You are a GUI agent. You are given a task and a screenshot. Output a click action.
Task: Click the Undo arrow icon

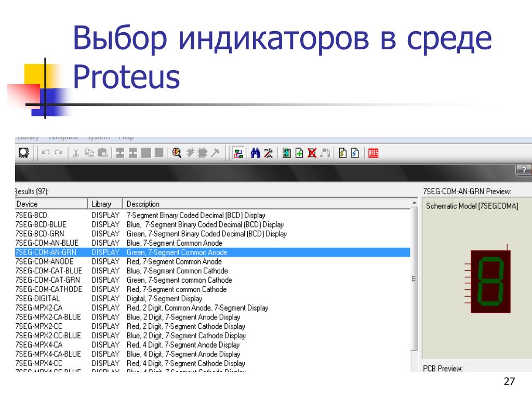[x=46, y=153]
